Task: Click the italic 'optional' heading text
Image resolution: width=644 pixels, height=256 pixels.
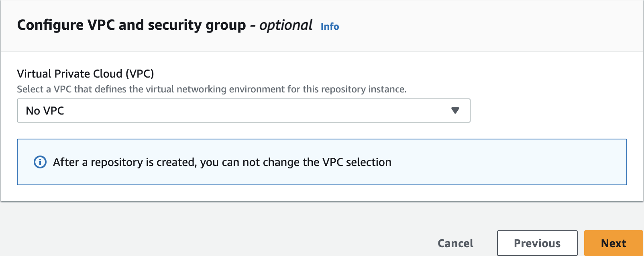Action: [286, 25]
